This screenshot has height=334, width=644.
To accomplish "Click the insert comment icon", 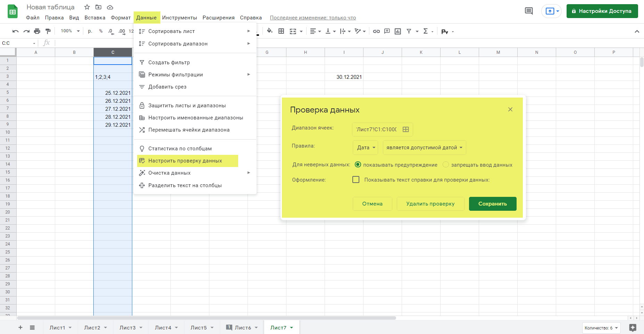I will pos(387,31).
